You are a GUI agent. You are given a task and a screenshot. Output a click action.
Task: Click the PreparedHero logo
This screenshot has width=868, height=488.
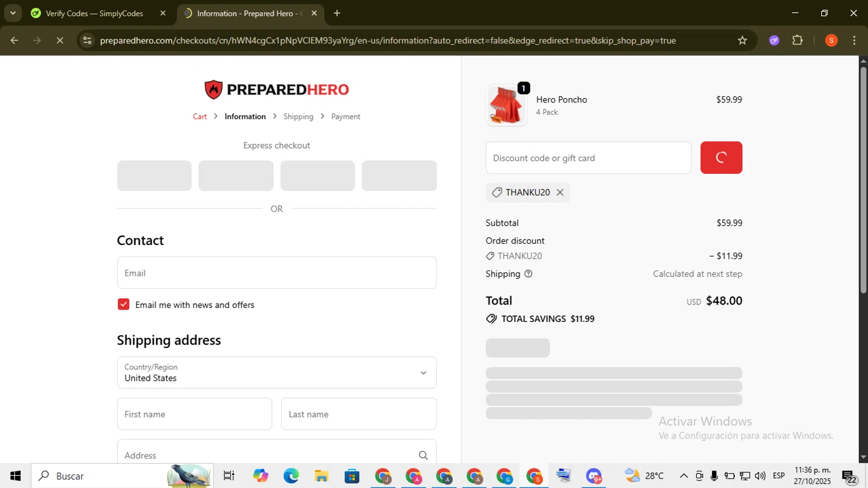pyautogui.click(x=277, y=90)
